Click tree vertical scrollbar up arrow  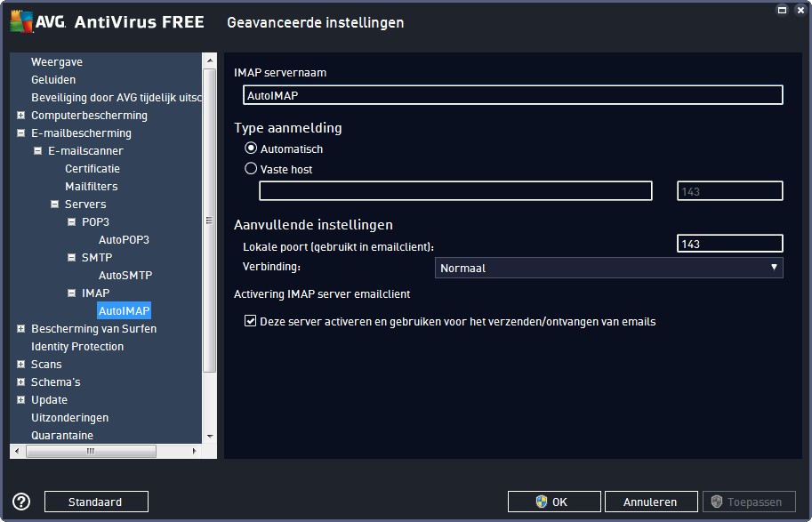point(209,60)
